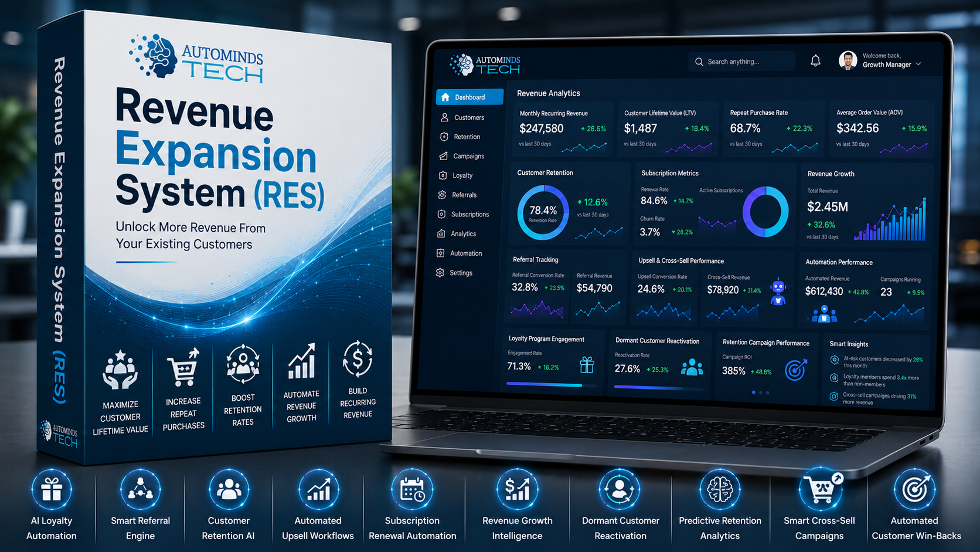Click the $54,790 Referral Revenue value
The width and height of the screenshot is (980, 552).
594,288
